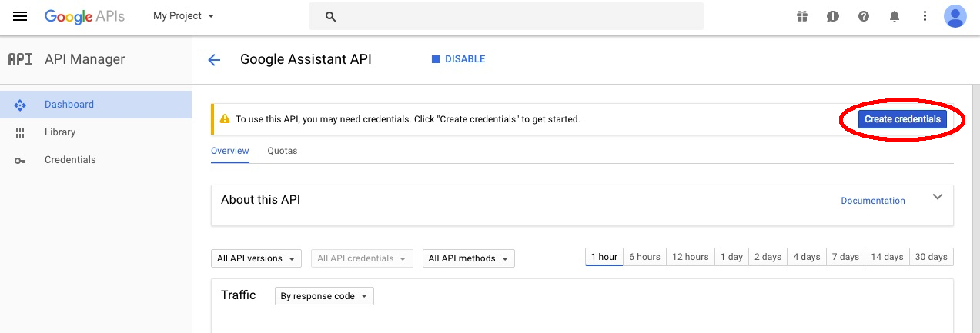This screenshot has height=333, width=980.
Task: Select Credentials in the sidebar
Action: click(x=95, y=160)
